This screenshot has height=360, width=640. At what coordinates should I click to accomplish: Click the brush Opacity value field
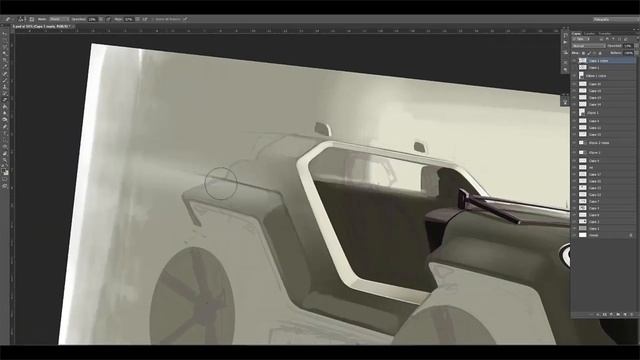(92, 19)
